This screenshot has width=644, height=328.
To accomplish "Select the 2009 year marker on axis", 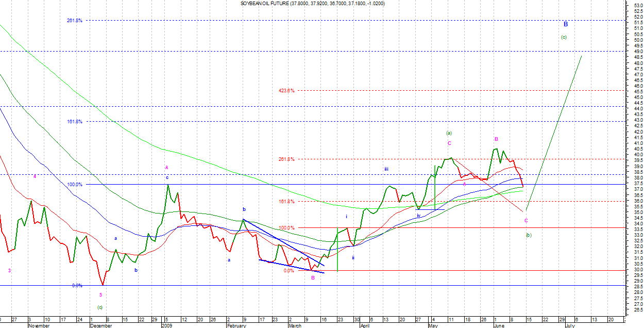I will pyautogui.click(x=166, y=326).
